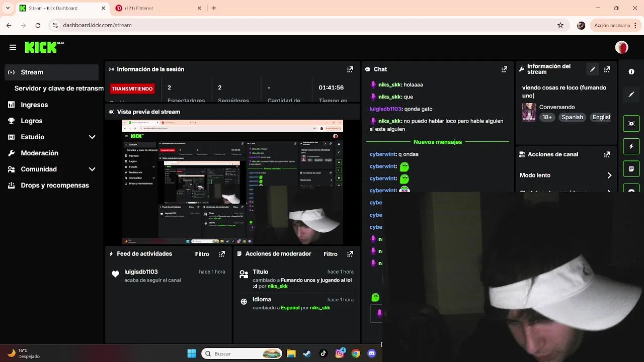Click the stream preview thumbnail
The image size is (644, 362).
(232, 182)
